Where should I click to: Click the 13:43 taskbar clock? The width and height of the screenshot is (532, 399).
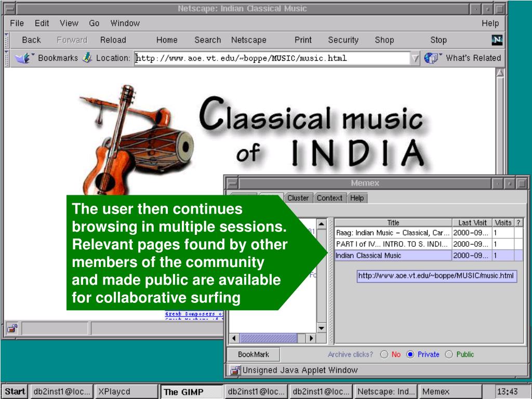(507, 392)
